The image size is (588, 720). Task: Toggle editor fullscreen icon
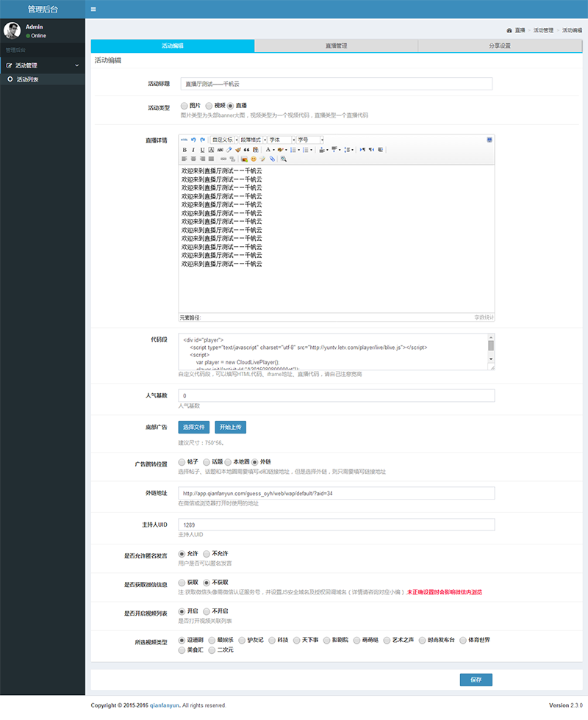coord(490,140)
